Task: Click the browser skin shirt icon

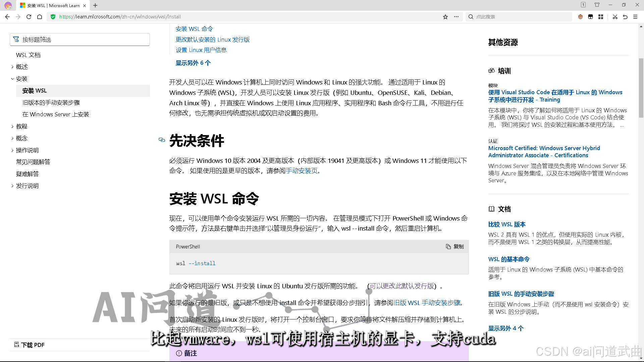Action: pyautogui.click(x=597, y=5)
